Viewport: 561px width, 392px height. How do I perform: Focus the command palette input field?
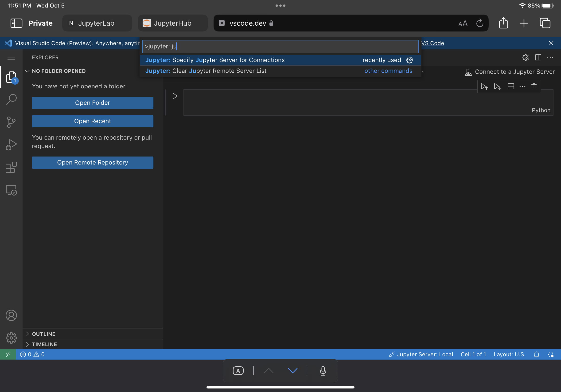(280, 47)
